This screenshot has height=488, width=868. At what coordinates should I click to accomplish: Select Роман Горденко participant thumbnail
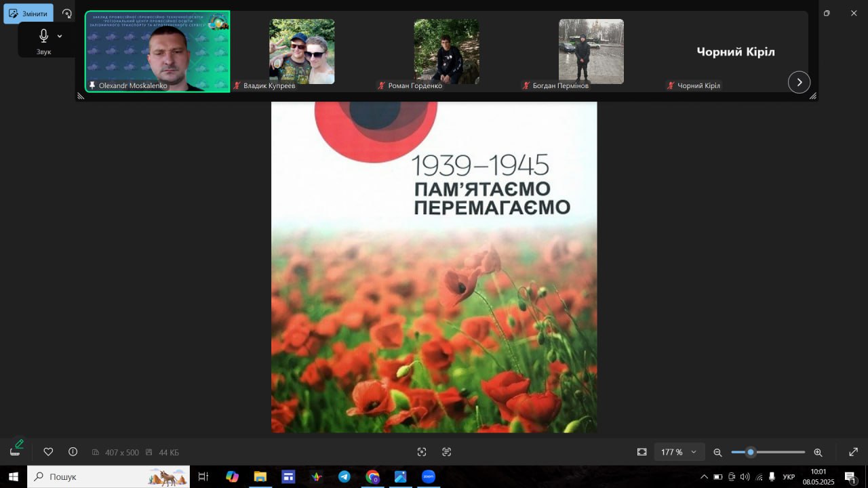tap(446, 52)
